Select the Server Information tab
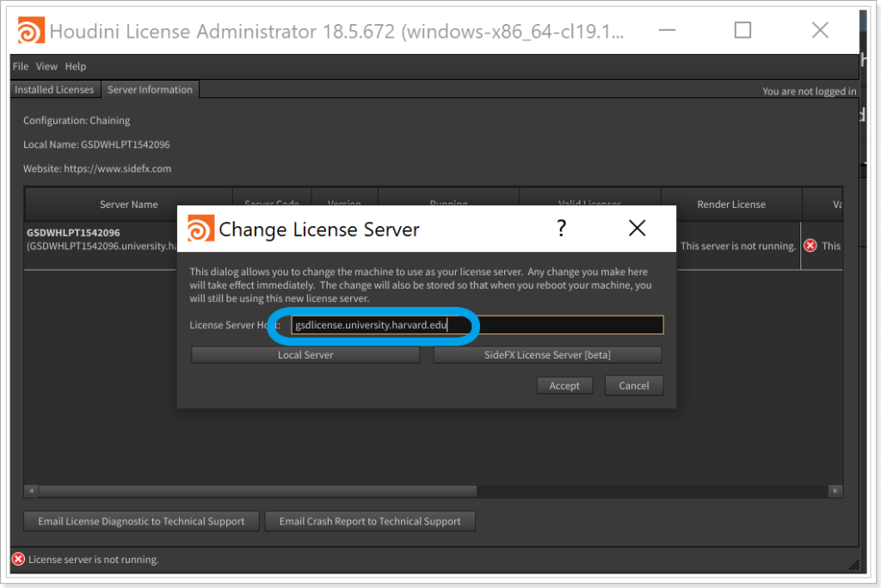 [150, 89]
